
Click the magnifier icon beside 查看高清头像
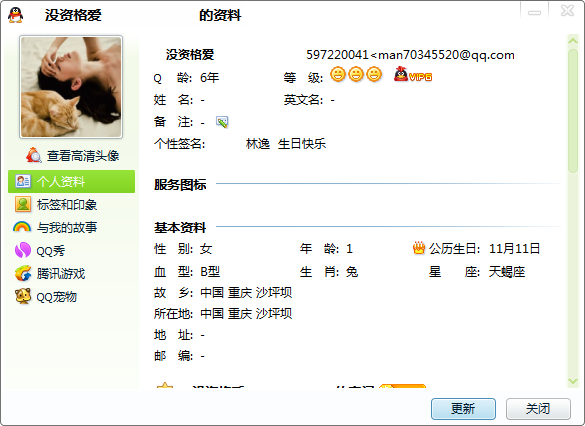point(34,155)
